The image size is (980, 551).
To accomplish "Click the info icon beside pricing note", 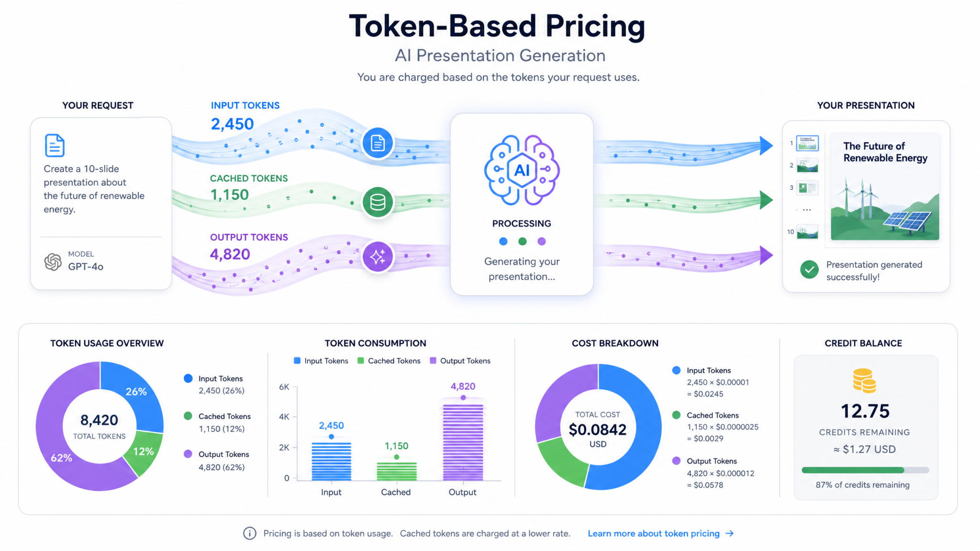I will 249,533.
